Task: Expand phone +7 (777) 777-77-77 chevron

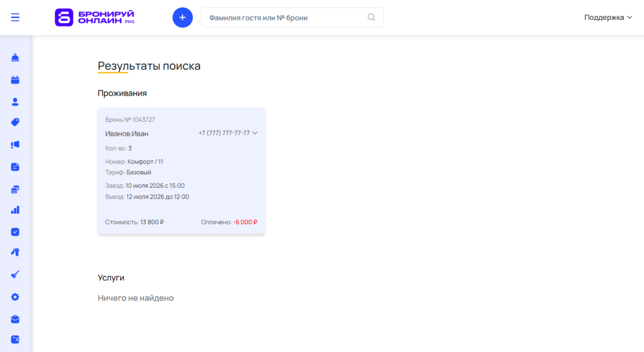Action: pos(255,133)
